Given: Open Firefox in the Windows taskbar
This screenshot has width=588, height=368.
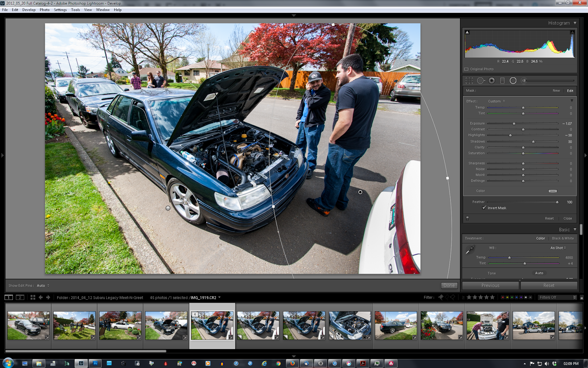Looking at the screenshot, I should (292, 363).
